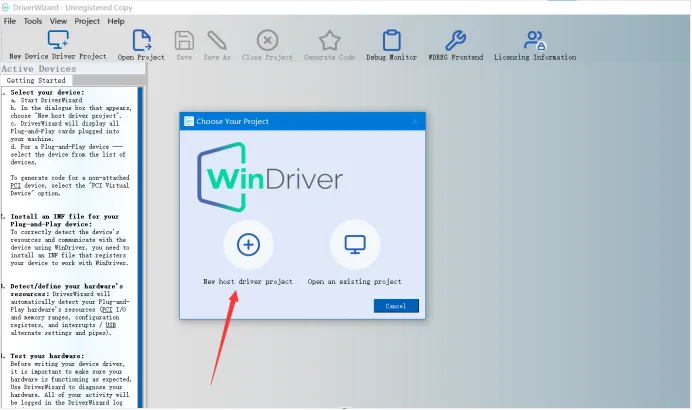Follow the PCI link in the instructions
Screen dimensions: 692x410
13,184
